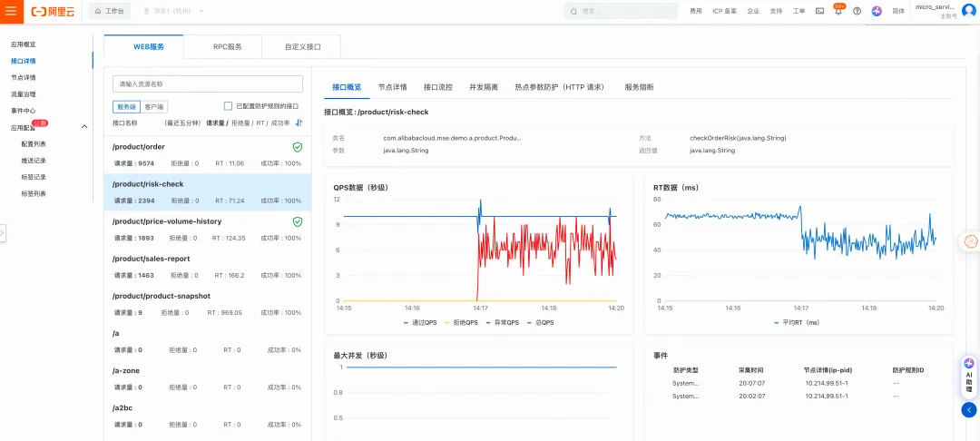
Task: Open the 华东1 region dropdown
Action: click(x=173, y=11)
